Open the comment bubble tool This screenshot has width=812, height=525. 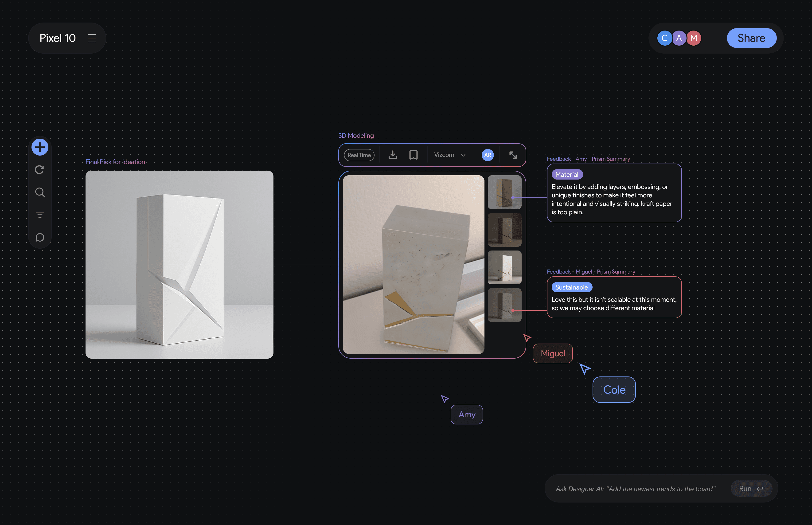click(40, 237)
